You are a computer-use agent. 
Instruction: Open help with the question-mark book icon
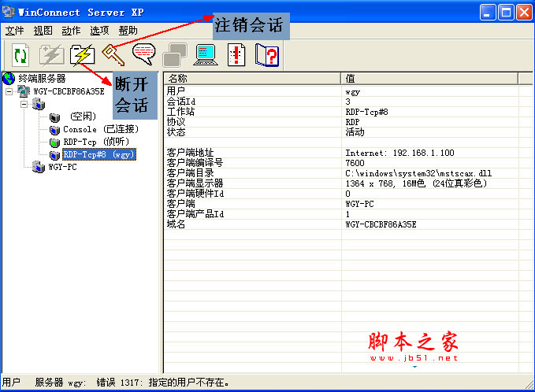[267, 55]
